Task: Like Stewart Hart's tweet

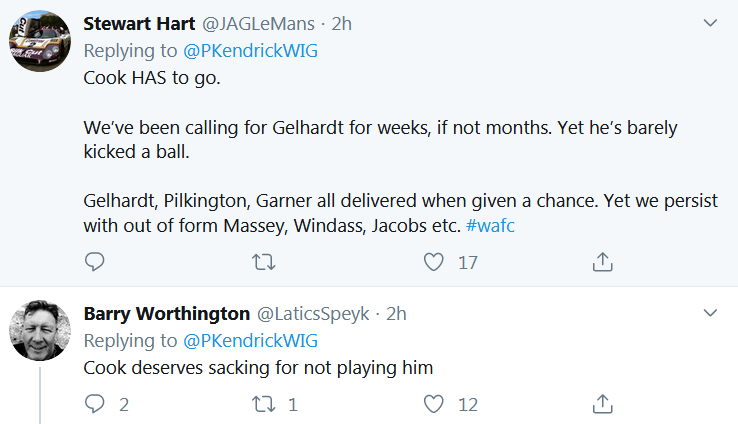Action: [x=433, y=262]
